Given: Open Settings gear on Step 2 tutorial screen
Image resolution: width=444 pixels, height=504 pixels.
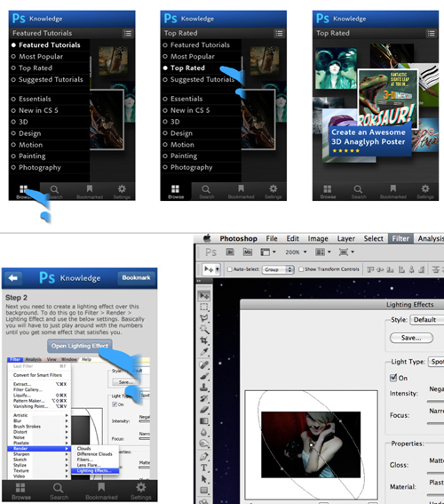Looking at the screenshot, I should [x=140, y=491].
